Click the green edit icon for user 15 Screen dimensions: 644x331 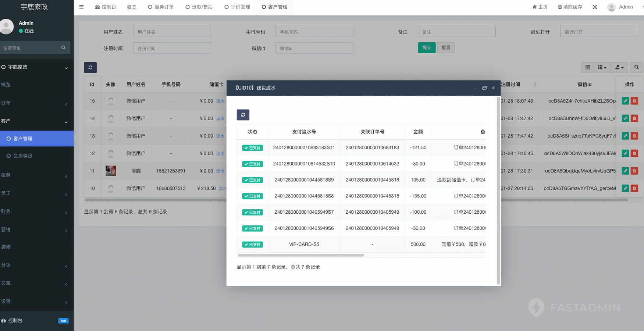click(x=625, y=101)
